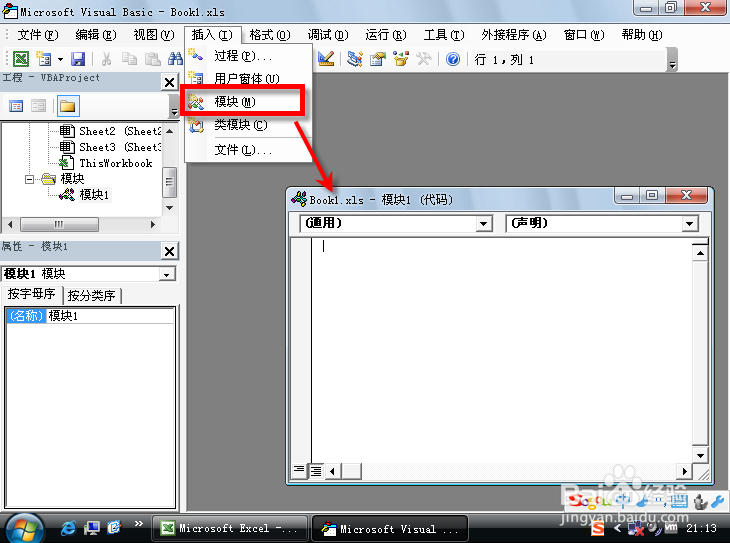The image size is (730, 543).
Task: Click project tree scroll down arrow
Action: click(170, 208)
